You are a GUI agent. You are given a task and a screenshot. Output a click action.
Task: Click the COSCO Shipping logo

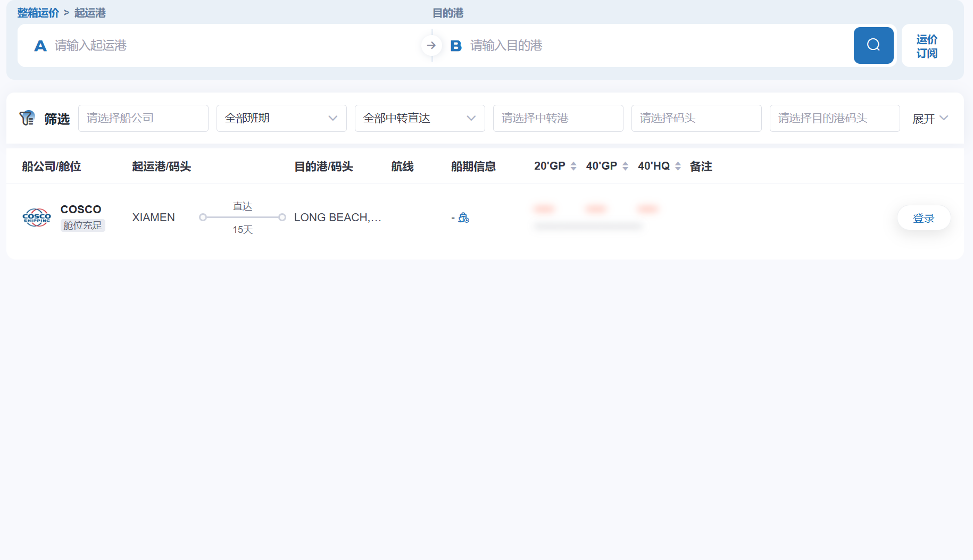(36, 217)
